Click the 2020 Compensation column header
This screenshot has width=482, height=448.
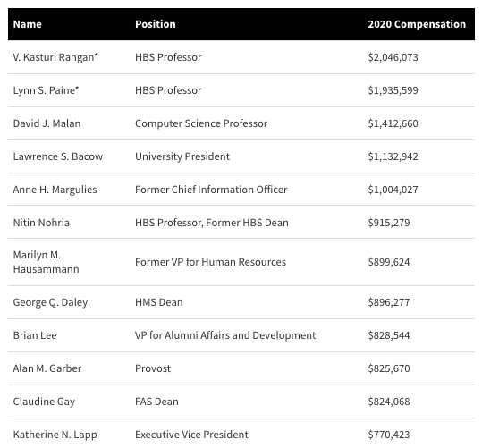[417, 24]
